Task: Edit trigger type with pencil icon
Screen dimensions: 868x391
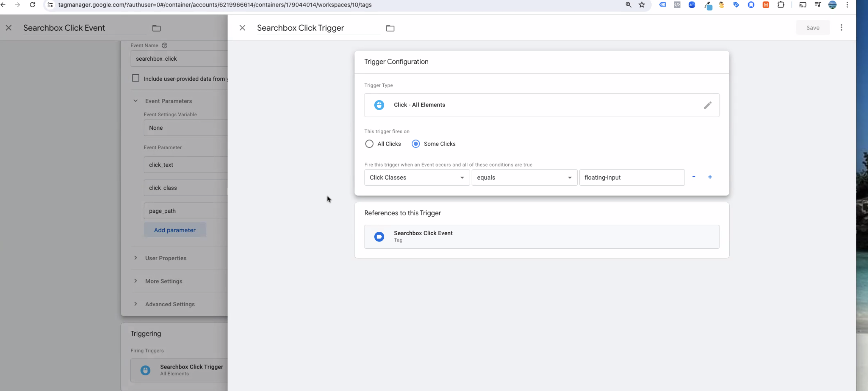Action: click(708, 105)
